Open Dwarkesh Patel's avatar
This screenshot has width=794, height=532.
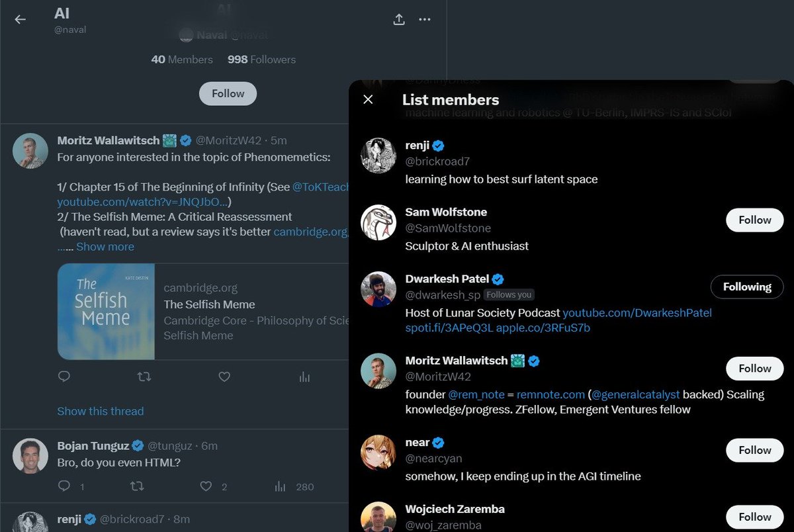pyautogui.click(x=378, y=289)
